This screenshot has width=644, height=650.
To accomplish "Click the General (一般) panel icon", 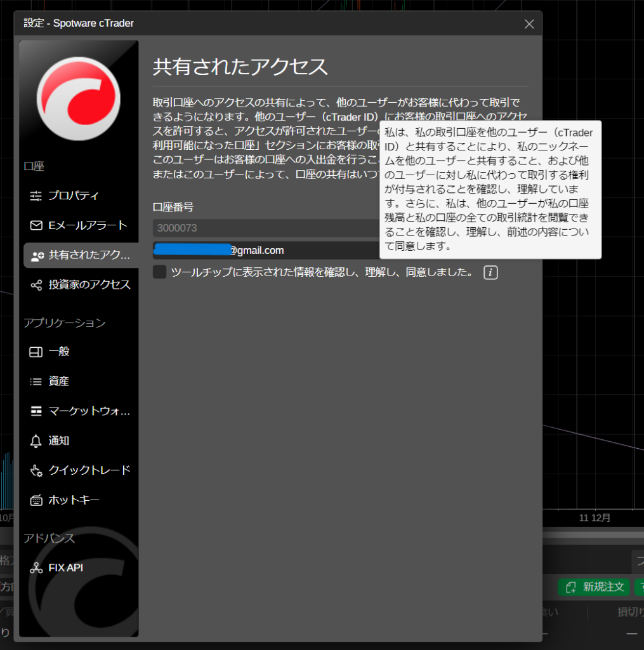I will point(36,352).
